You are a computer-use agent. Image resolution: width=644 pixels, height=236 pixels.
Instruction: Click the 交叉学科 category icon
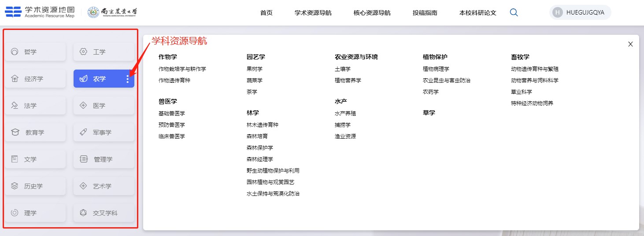click(83, 213)
